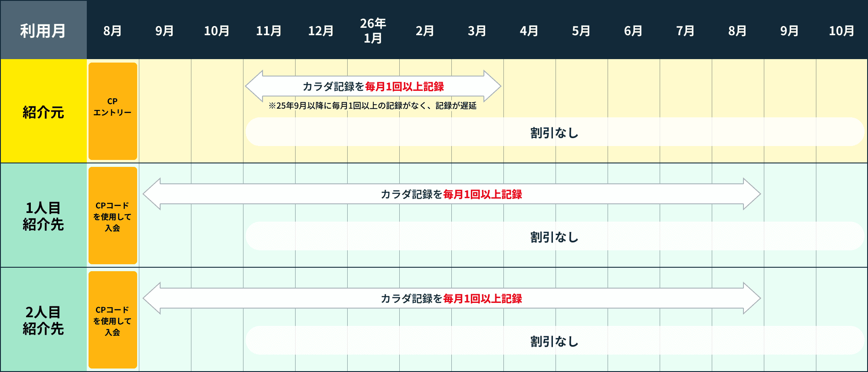
Task: Click the 4月 column header
Action: tap(529, 31)
